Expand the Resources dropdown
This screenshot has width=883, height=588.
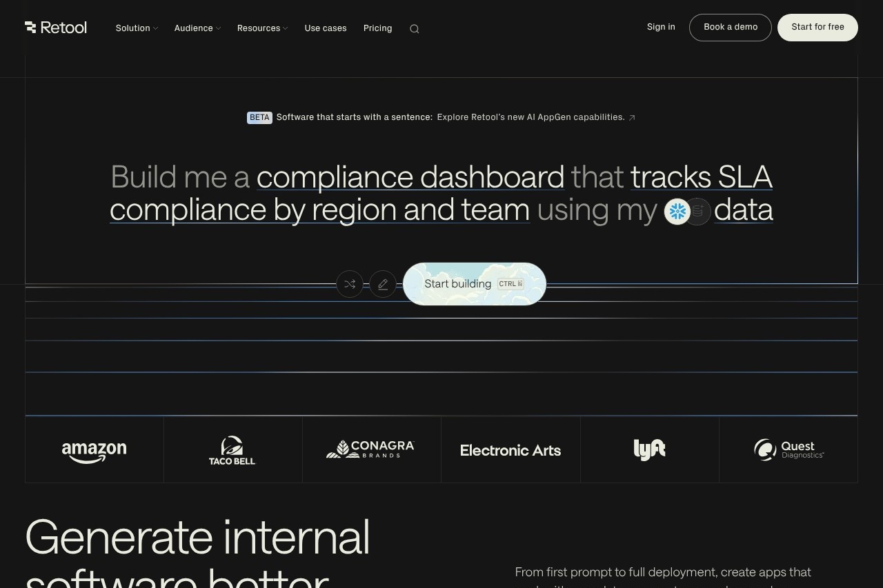(262, 28)
